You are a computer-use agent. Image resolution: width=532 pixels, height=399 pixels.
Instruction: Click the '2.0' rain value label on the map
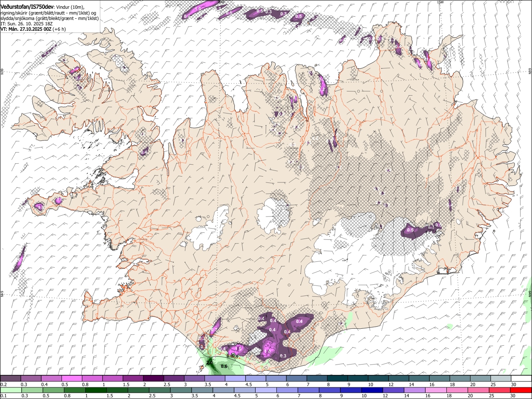[209, 362]
